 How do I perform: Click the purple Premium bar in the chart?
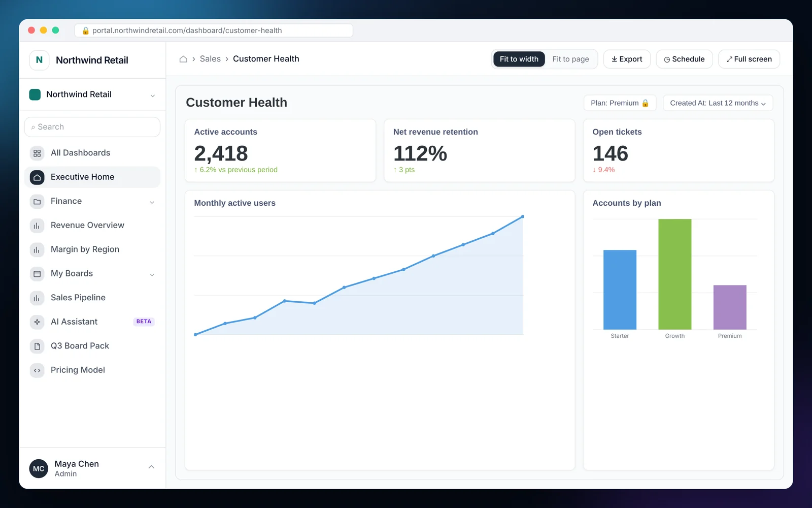coord(730,307)
